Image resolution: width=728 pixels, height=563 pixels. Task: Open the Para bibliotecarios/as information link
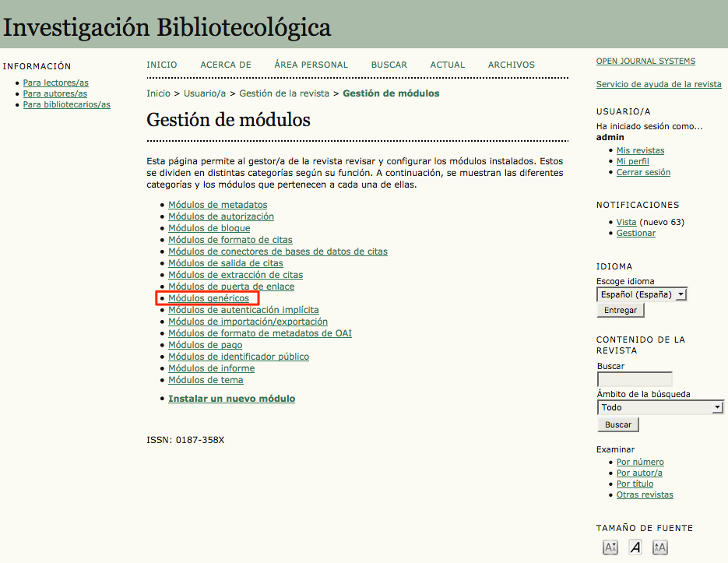66,104
